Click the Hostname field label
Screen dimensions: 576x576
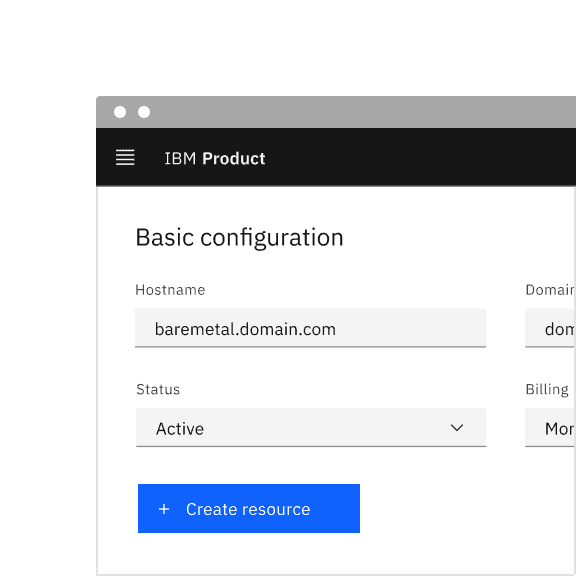pos(170,290)
